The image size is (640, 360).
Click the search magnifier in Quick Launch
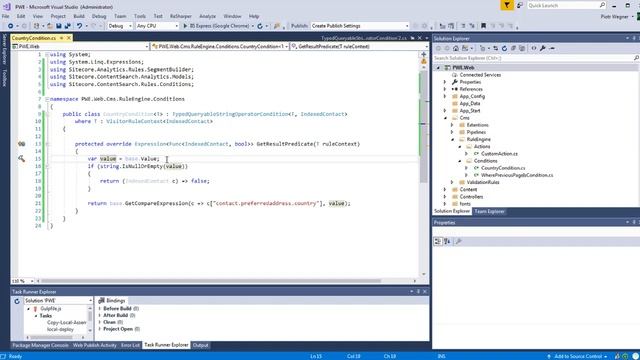(x=602, y=5)
